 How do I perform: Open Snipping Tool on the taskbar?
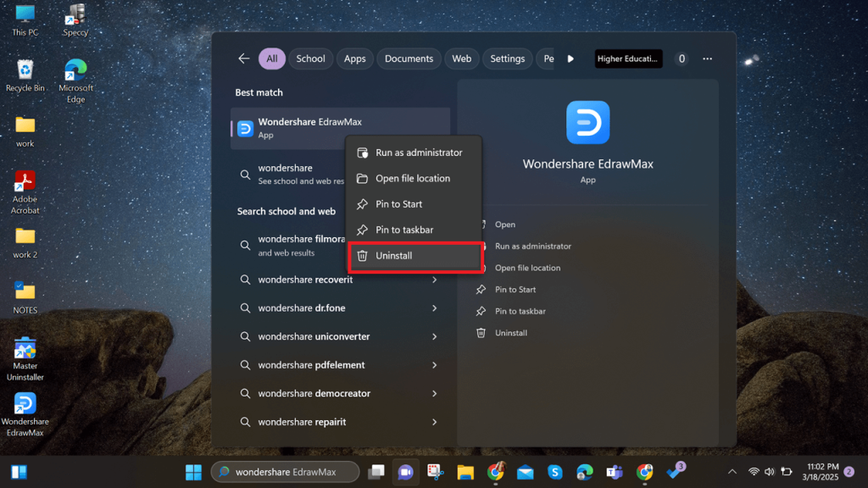pos(436,472)
